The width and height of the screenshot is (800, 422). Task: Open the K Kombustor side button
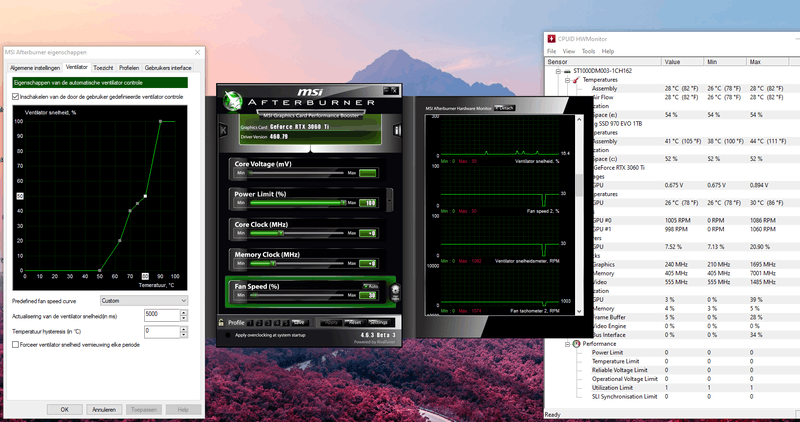click(223, 130)
